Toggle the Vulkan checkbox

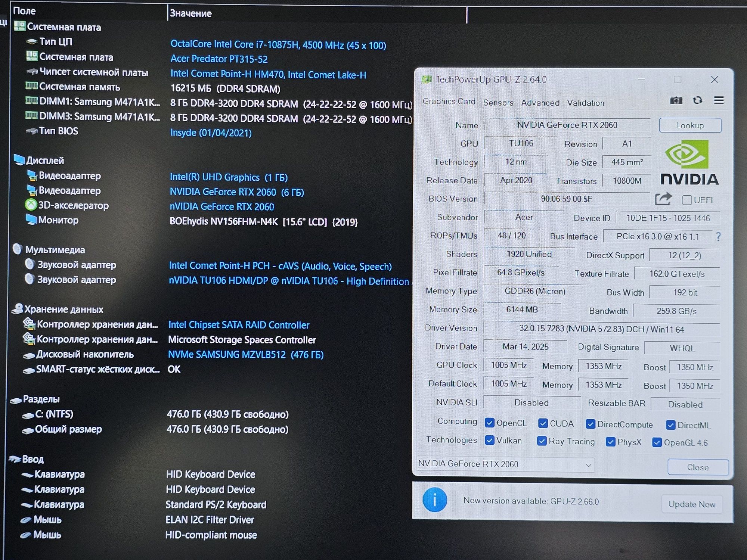[x=489, y=440]
